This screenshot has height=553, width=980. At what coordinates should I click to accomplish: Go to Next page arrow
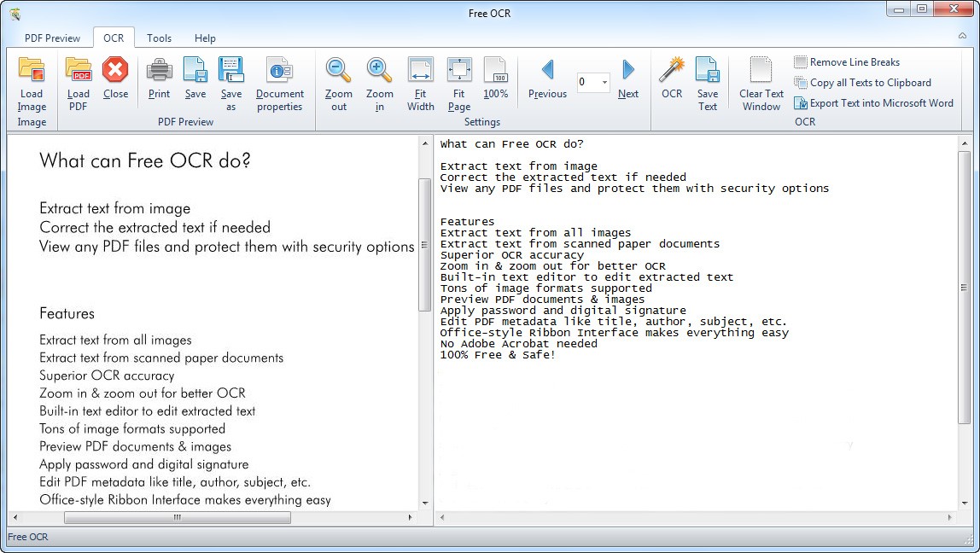pos(628,70)
